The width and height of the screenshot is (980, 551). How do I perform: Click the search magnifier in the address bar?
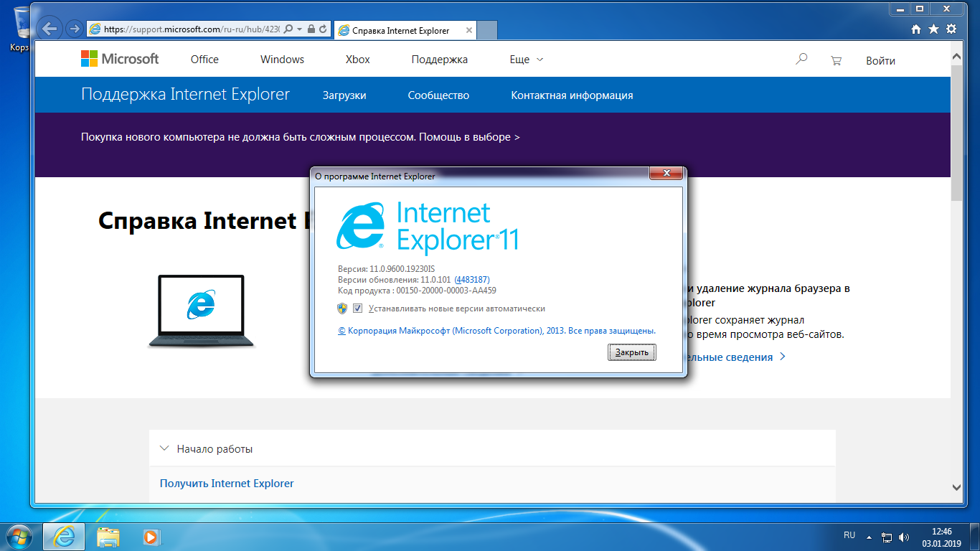pos(288,29)
